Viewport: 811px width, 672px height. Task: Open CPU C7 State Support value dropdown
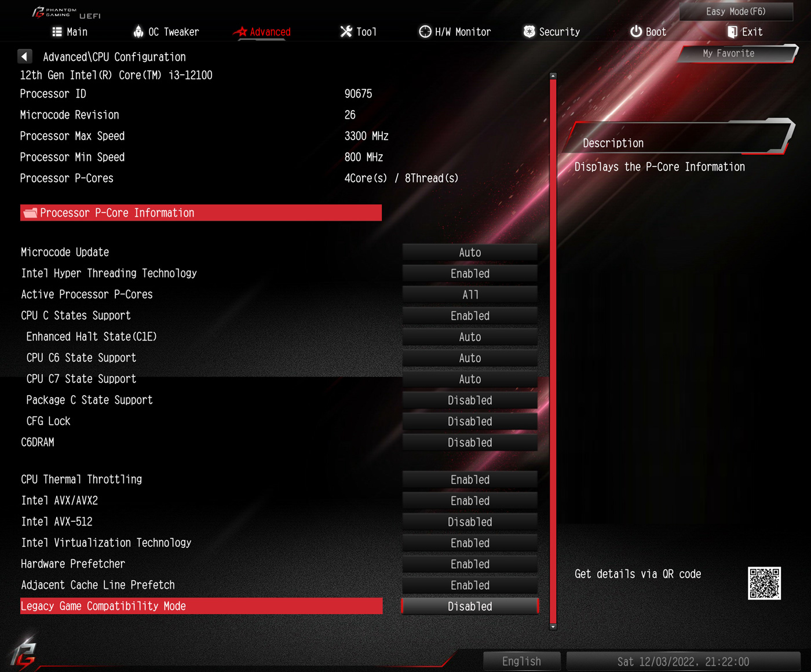[x=470, y=379]
